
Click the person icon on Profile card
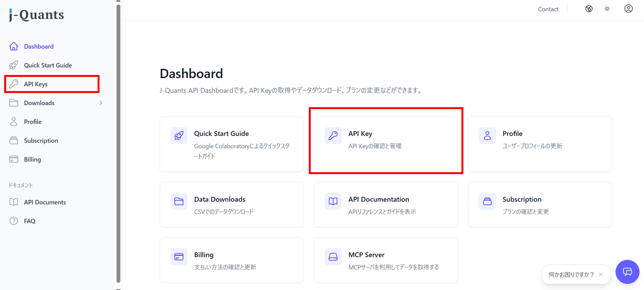pyautogui.click(x=487, y=136)
